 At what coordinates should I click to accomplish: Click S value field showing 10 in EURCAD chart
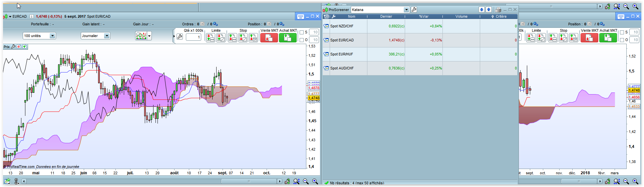314,32
